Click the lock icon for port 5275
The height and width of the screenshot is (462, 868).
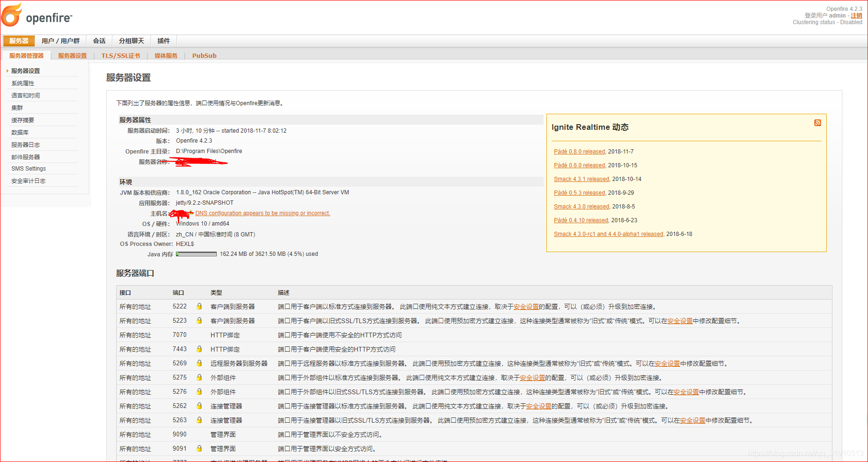pyautogui.click(x=199, y=378)
